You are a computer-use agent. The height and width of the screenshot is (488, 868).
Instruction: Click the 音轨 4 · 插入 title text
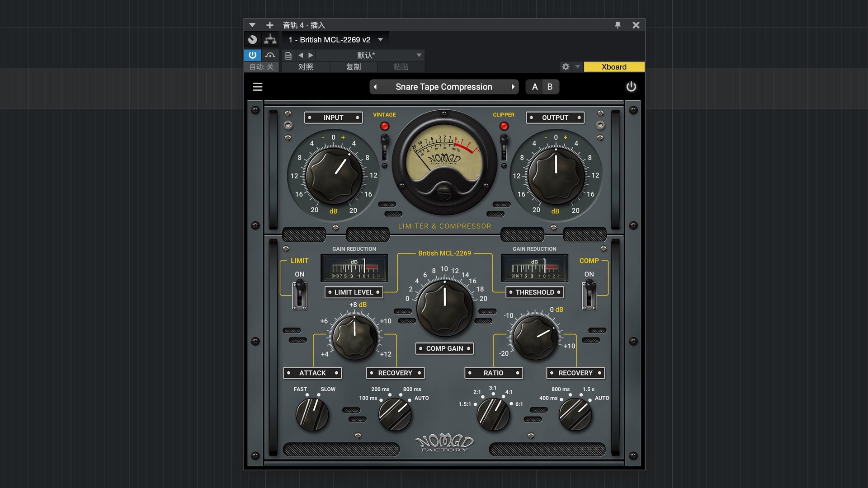pyautogui.click(x=304, y=25)
